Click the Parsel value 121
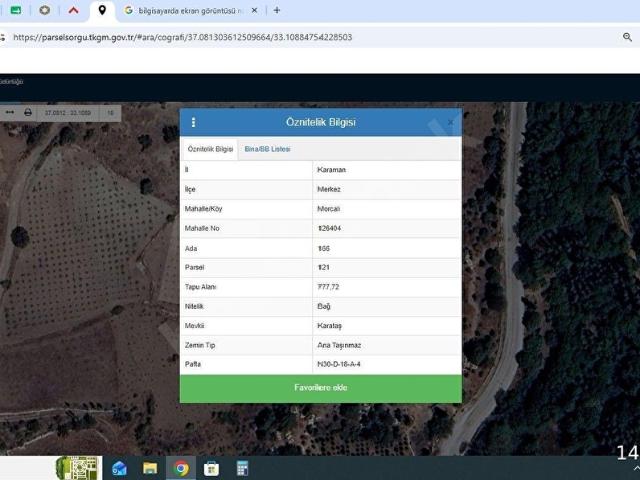The height and width of the screenshot is (480, 640). pyautogui.click(x=323, y=267)
